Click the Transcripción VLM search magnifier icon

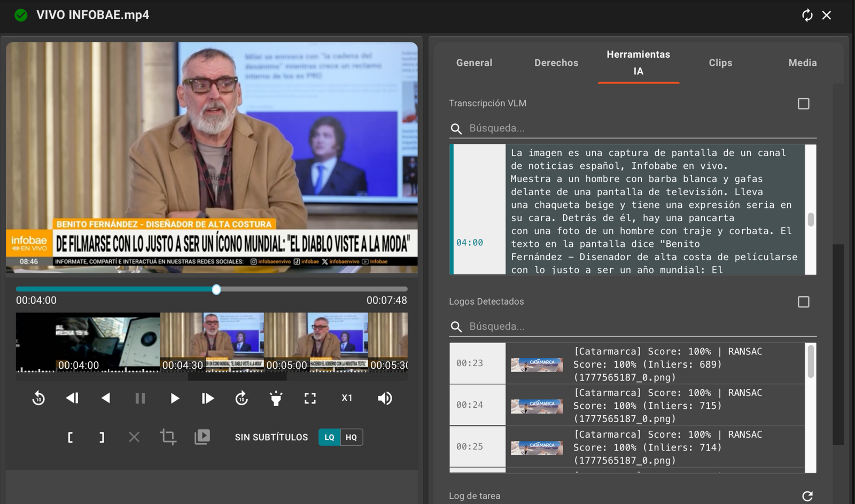point(456,129)
